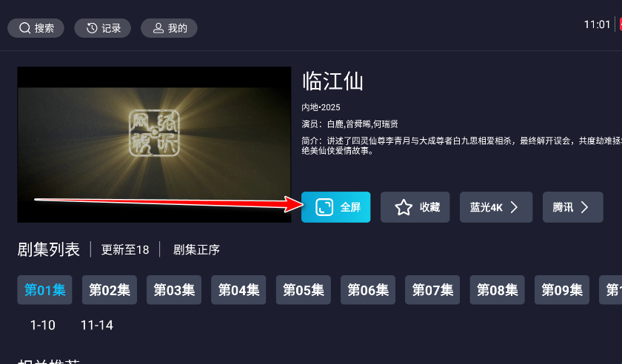Select episode range 11-14

pos(97,325)
